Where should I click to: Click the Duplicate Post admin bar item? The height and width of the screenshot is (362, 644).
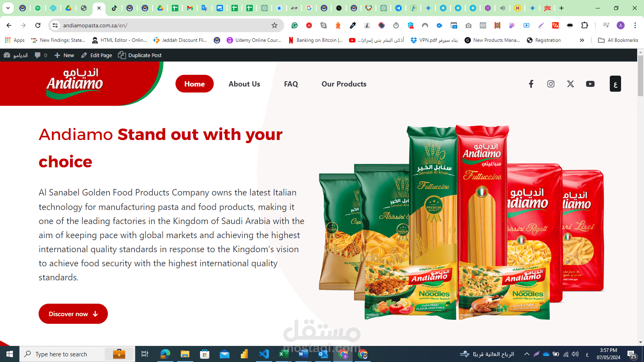pyautogui.click(x=140, y=55)
